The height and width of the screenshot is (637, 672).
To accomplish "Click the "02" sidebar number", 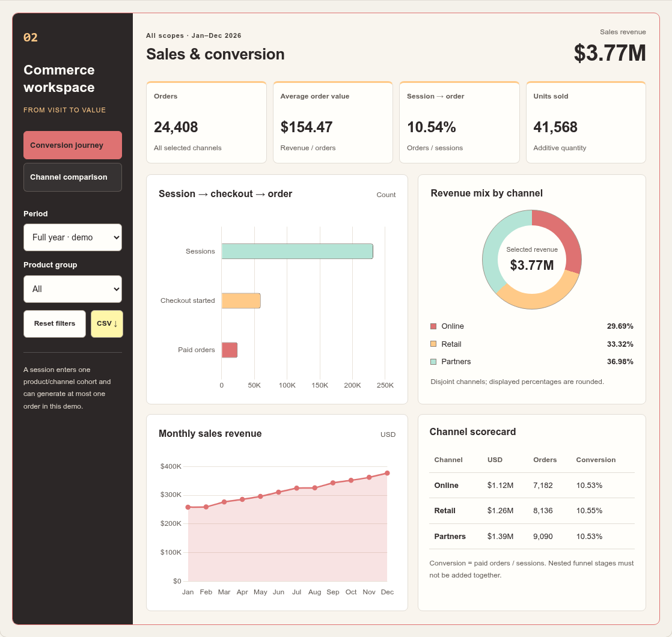I will tap(31, 38).
